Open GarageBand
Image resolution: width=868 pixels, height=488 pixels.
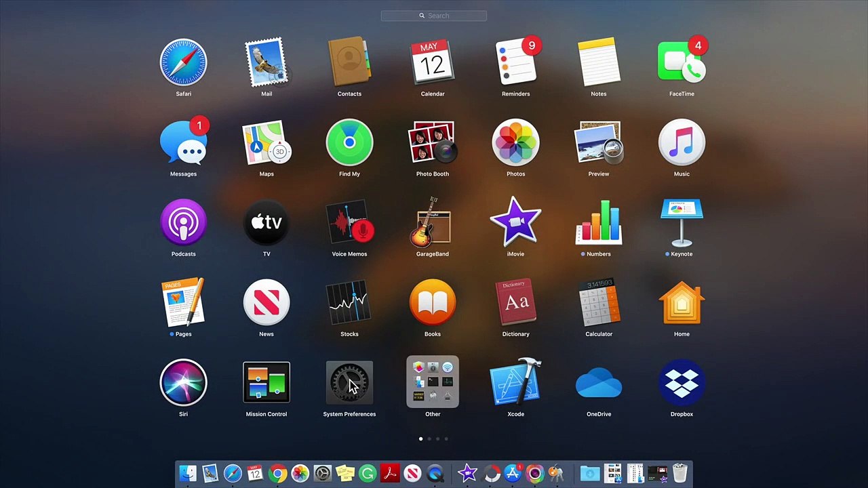coord(433,222)
